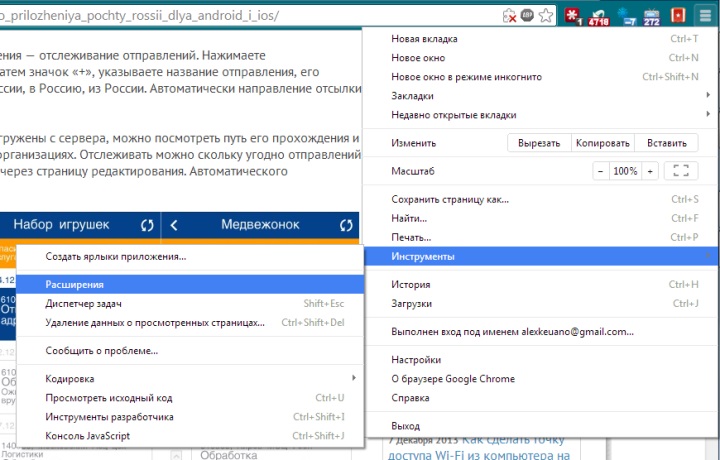
Task: Click the blue extension icon with -7 badge
Action: tap(626, 17)
